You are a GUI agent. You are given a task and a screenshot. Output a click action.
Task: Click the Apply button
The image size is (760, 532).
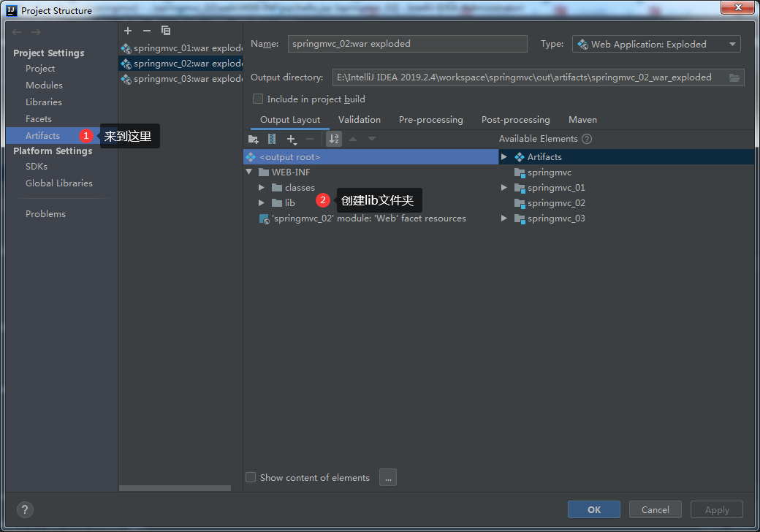point(717,510)
